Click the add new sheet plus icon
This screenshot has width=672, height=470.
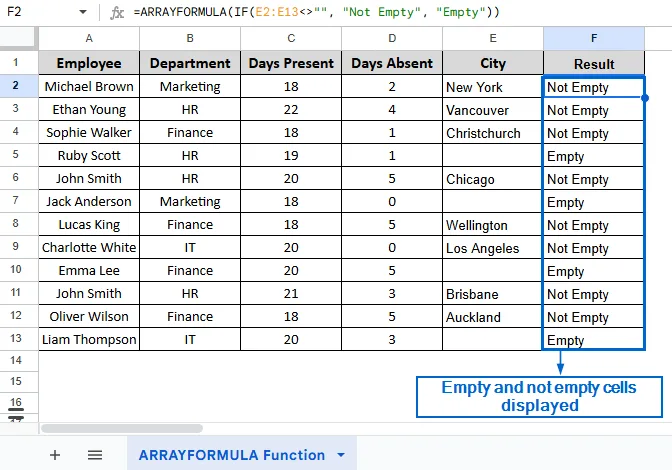point(55,455)
